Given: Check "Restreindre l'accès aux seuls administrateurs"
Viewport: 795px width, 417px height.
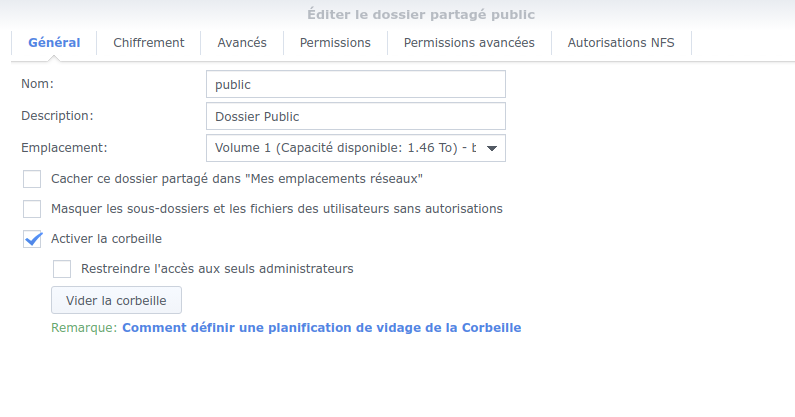Looking at the screenshot, I should (62, 268).
